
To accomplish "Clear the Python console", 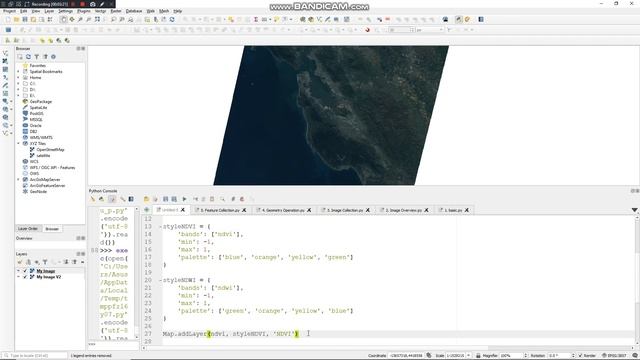I will point(93,199).
